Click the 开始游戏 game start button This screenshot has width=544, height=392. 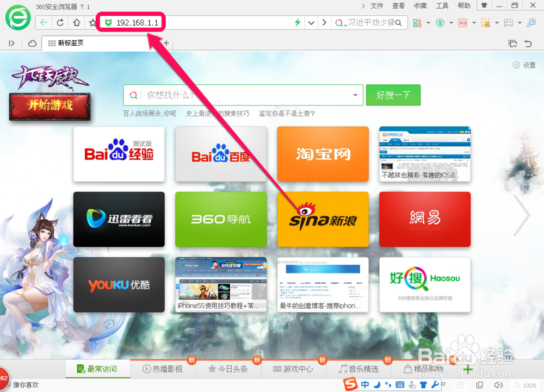pyautogui.click(x=50, y=107)
